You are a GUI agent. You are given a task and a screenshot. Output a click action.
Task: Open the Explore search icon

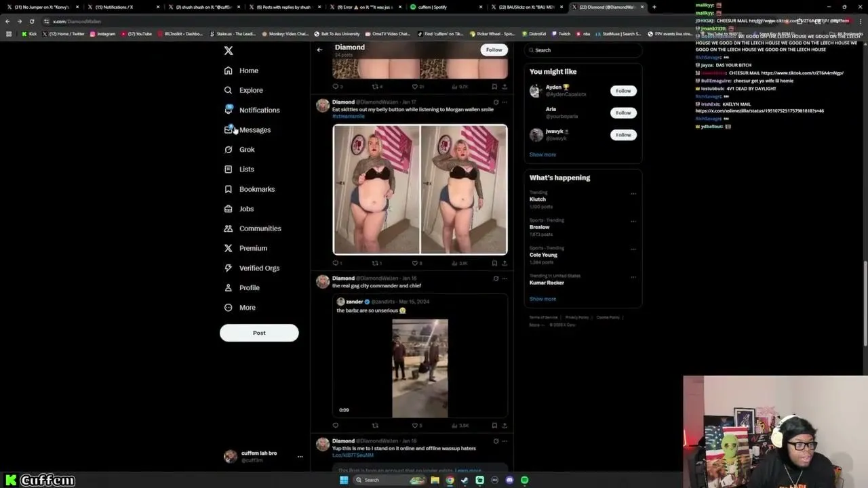(x=229, y=90)
